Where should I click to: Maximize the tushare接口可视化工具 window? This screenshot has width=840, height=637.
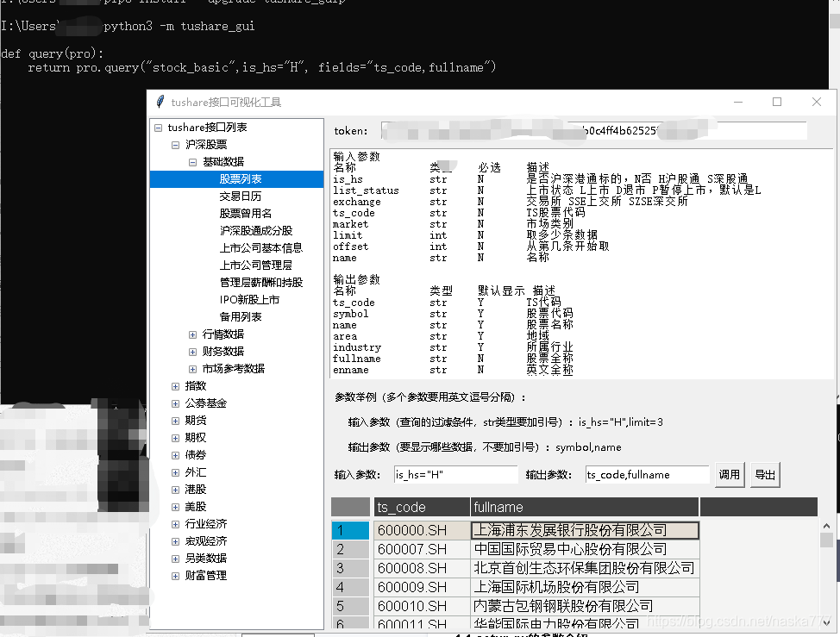[x=777, y=102]
